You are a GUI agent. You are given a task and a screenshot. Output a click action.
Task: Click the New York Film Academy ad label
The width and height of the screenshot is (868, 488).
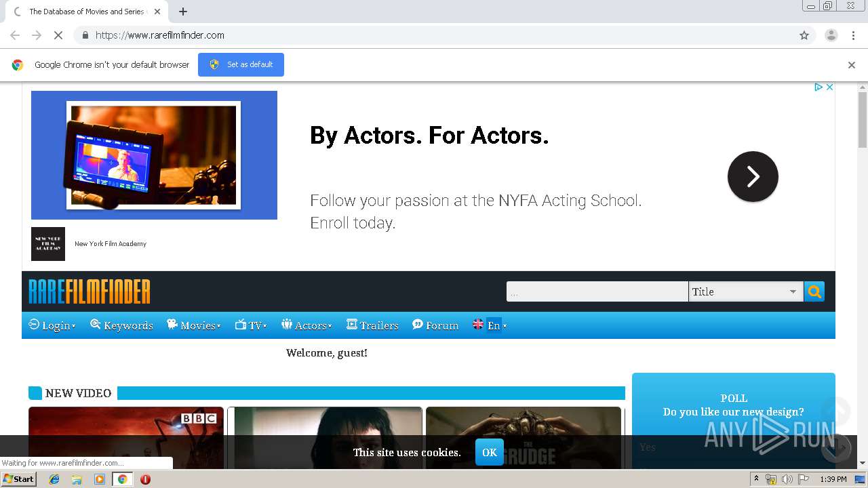(111, 244)
